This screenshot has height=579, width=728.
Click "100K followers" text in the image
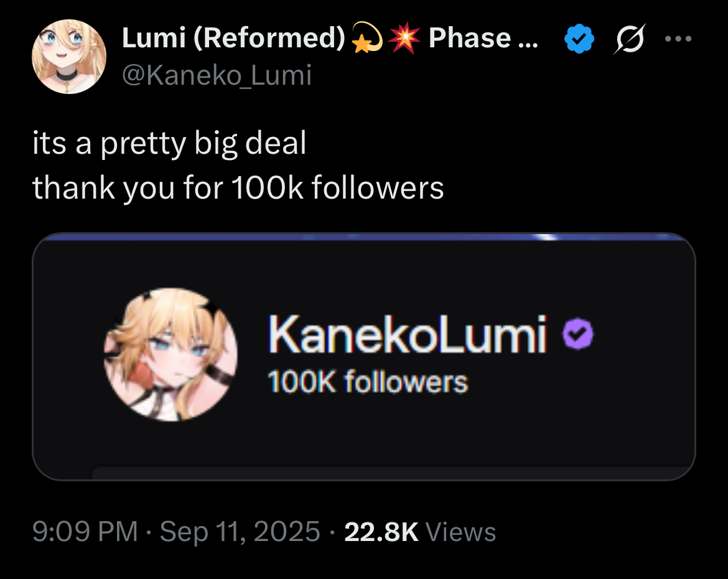(367, 382)
